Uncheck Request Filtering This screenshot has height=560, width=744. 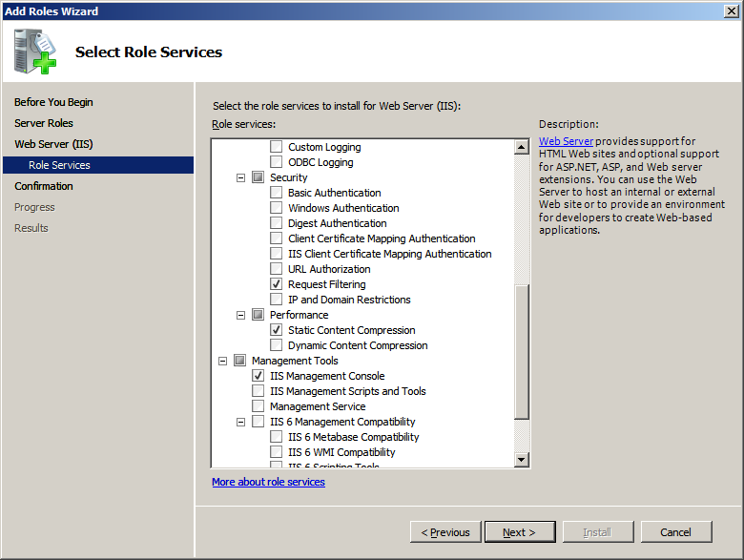click(277, 284)
